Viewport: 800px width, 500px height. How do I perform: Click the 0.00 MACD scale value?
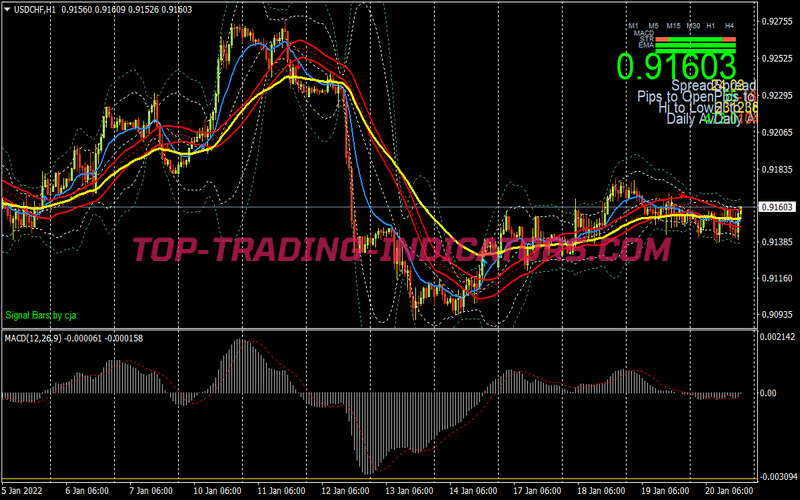(x=768, y=393)
